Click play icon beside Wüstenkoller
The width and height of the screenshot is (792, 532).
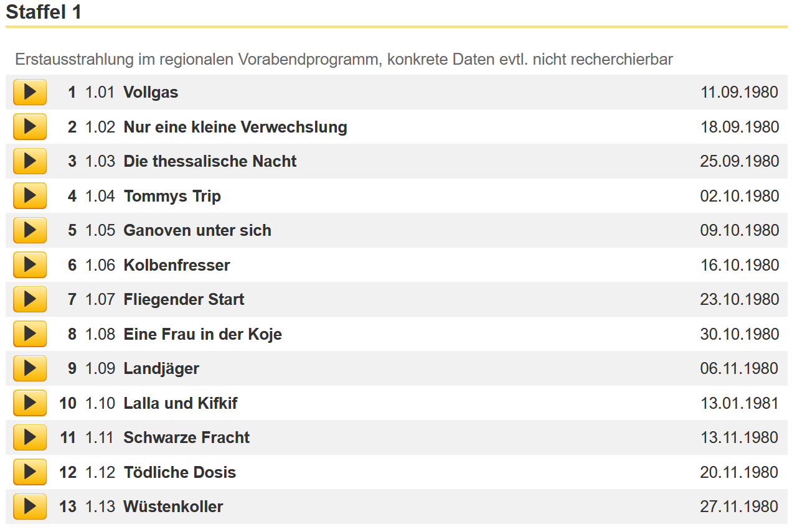30,506
